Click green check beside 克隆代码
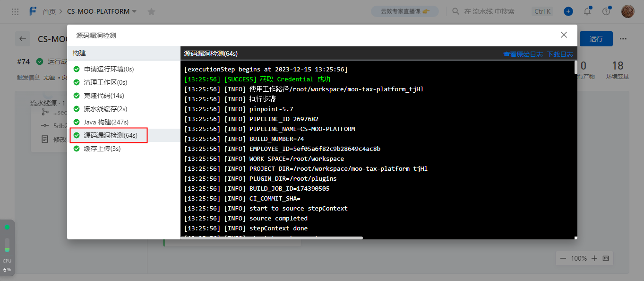Image resolution: width=644 pixels, height=281 pixels. (76, 96)
